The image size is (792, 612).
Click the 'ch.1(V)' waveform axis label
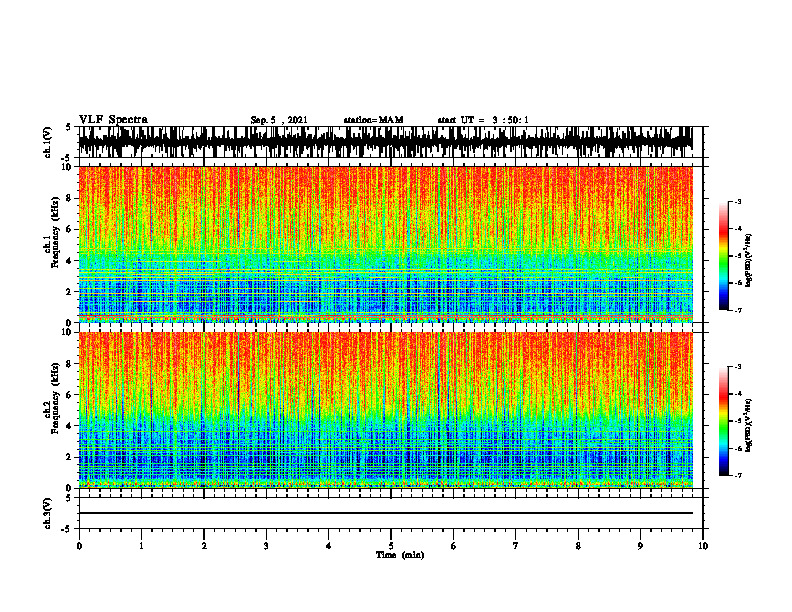pos(48,142)
